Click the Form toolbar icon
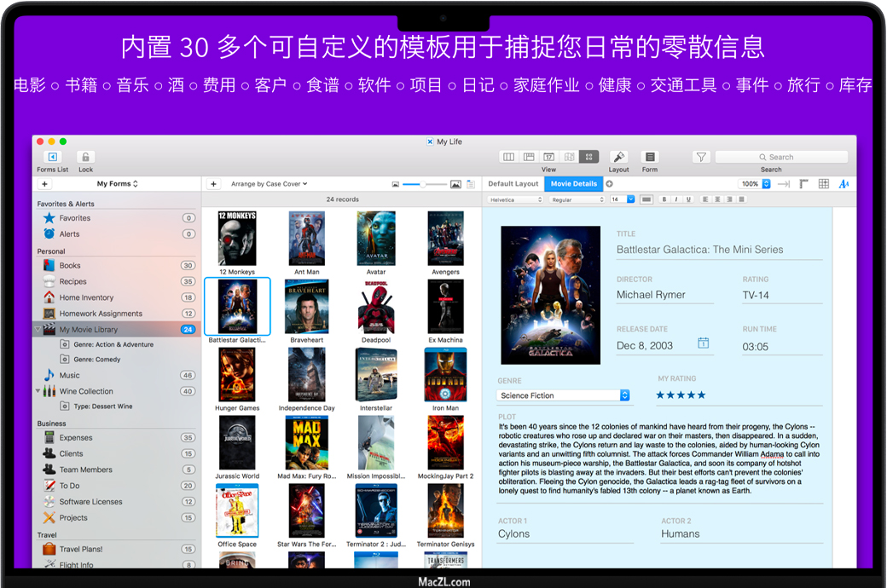 pos(650,158)
